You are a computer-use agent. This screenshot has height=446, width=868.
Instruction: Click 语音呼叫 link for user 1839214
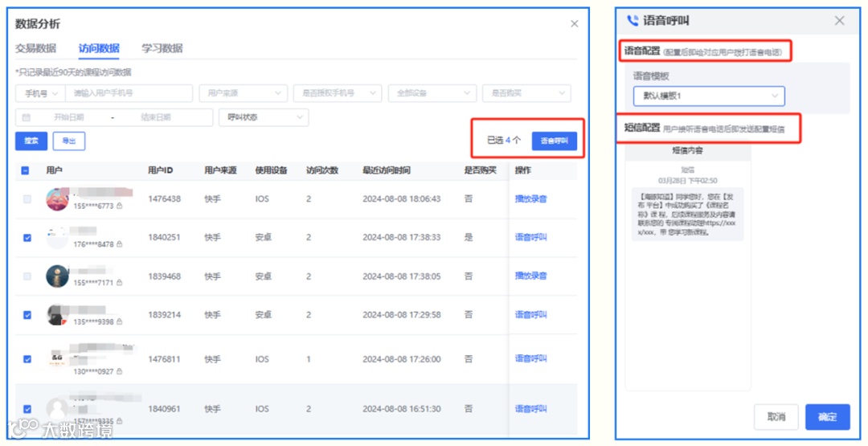pyautogui.click(x=531, y=315)
